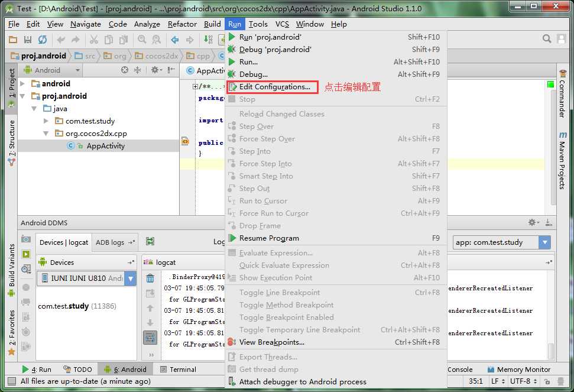Toggle soft wraps in logcat
The height and width of the screenshot is (392, 574).
point(150,338)
